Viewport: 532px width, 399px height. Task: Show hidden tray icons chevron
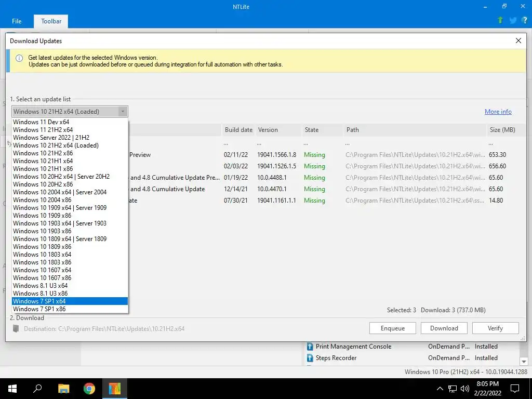click(x=440, y=389)
